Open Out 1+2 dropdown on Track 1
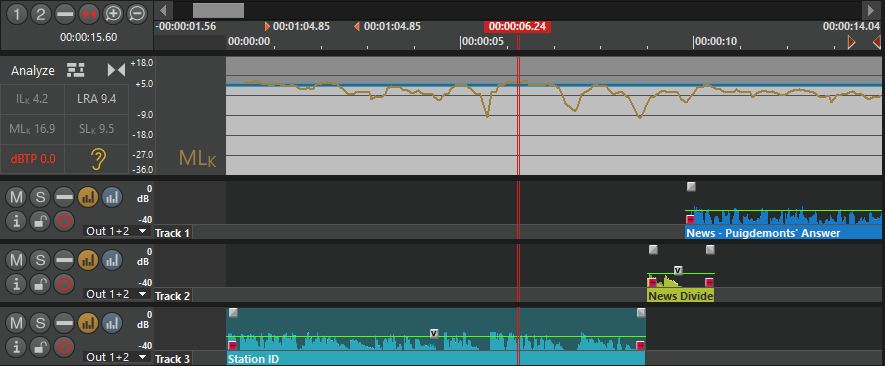The height and width of the screenshot is (366, 885). (116, 231)
